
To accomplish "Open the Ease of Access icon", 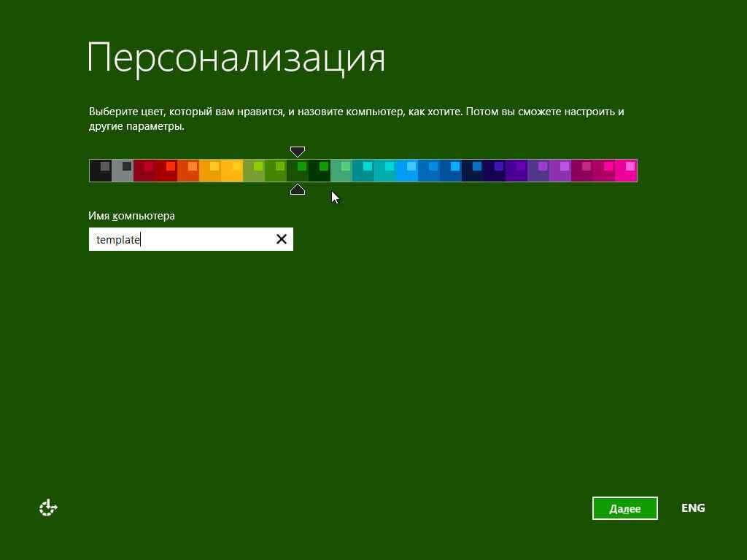I will pyautogui.click(x=48, y=508).
